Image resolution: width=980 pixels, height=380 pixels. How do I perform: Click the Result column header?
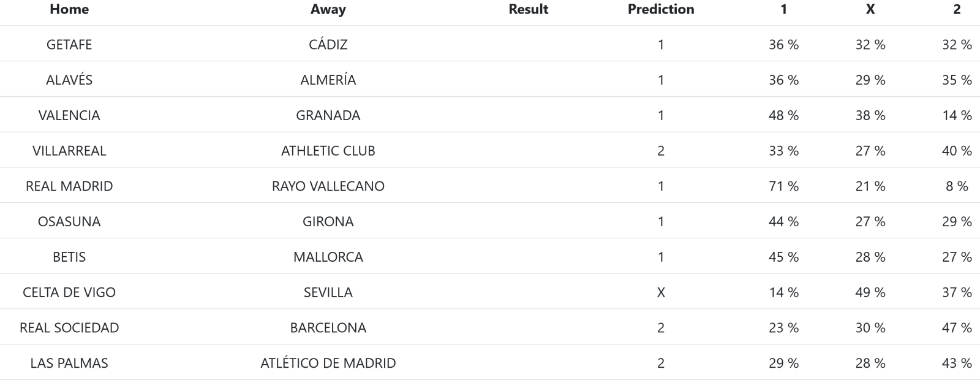(x=528, y=9)
